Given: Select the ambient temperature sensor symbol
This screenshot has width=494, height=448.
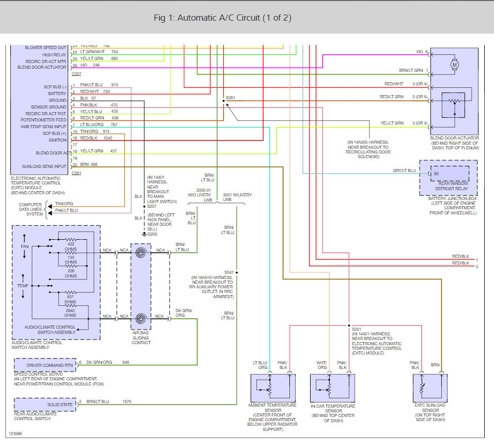Looking at the screenshot, I should [273, 388].
